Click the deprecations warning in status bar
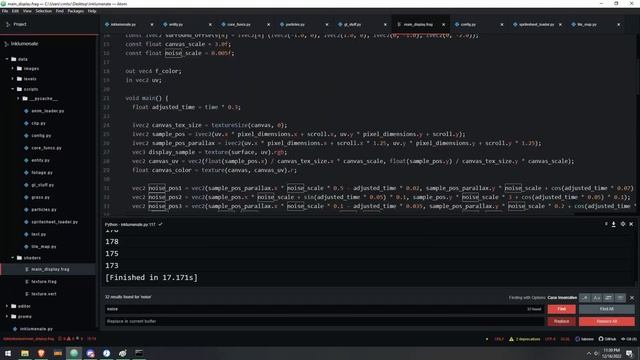Viewport: 640px width, 360px height. click(524, 339)
